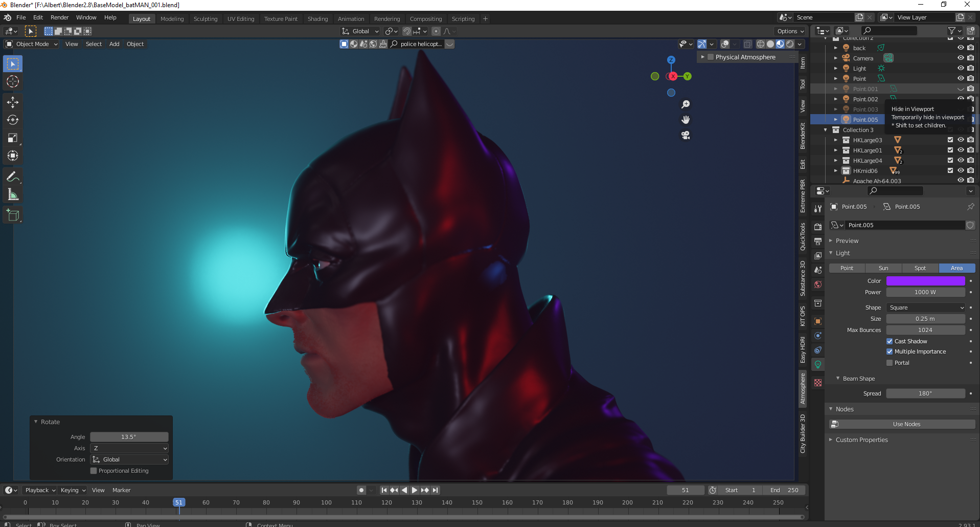This screenshot has width=980, height=527.
Task: Hide the back object eye icon
Action: [x=961, y=48]
